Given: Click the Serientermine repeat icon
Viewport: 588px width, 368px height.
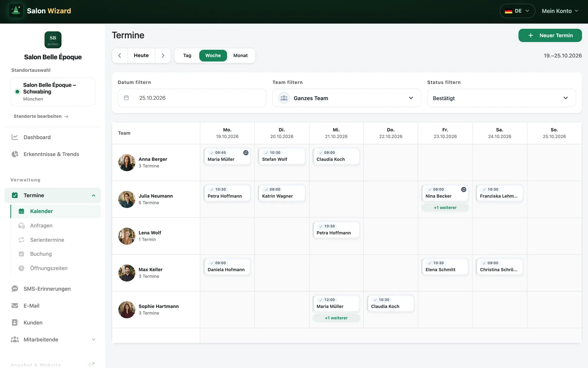Looking at the screenshot, I should click(21, 240).
